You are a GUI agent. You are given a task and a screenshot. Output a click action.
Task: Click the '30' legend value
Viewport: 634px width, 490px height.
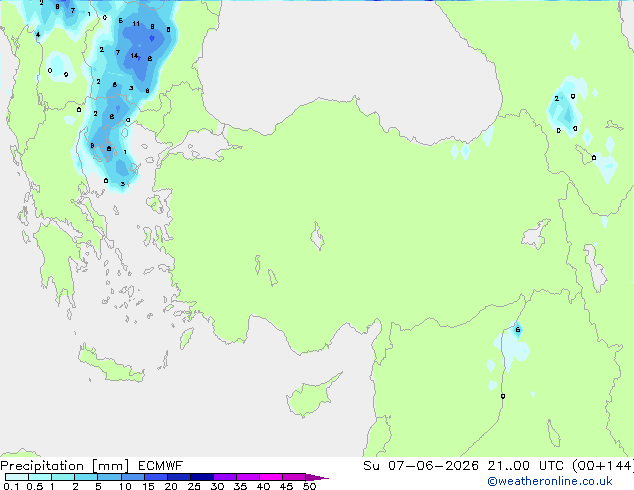[x=217, y=486]
